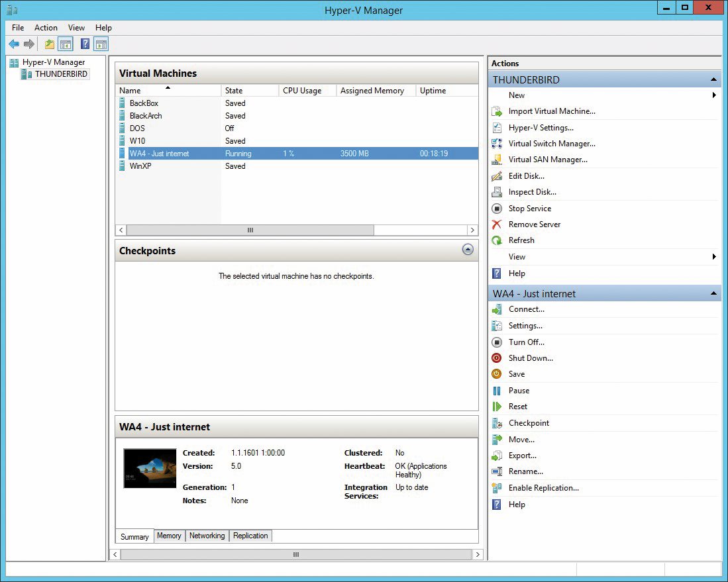Sort by the Assigned Memory column header

(x=376, y=91)
